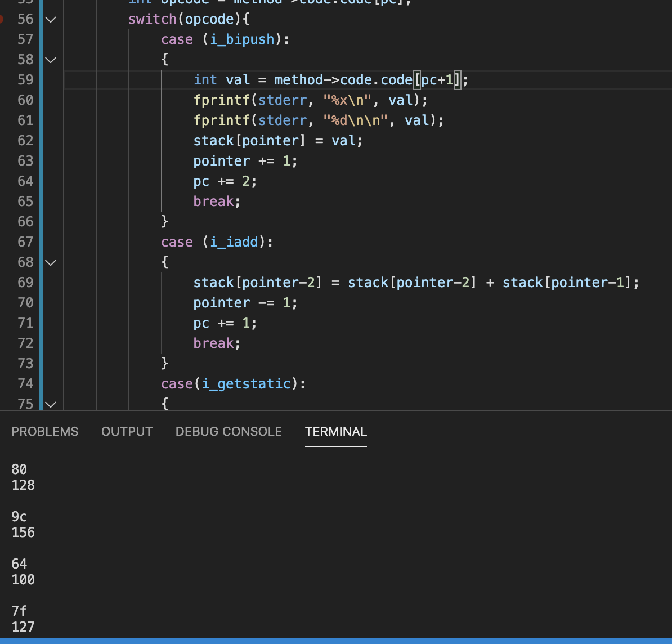Screen dimensions: 672x644
Task: Fold the code block starting at line 75
Action: point(51,404)
